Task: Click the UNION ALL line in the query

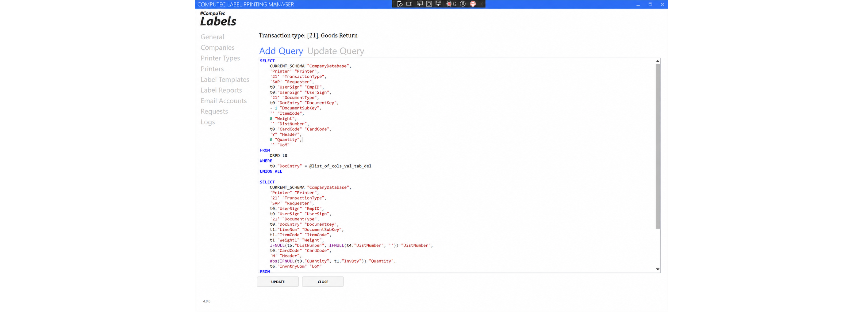Action: 271,171
